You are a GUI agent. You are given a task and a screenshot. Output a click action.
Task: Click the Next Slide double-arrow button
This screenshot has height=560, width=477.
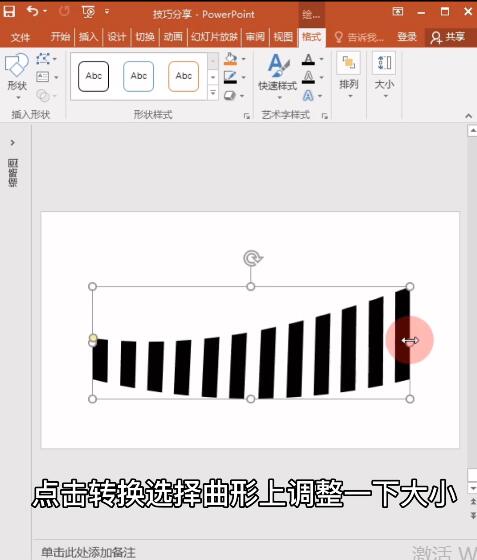pos(473,515)
